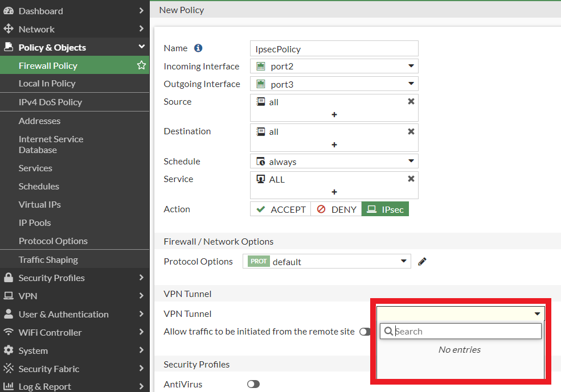
Task: Open the Dashboard menu
Action: 75,11
